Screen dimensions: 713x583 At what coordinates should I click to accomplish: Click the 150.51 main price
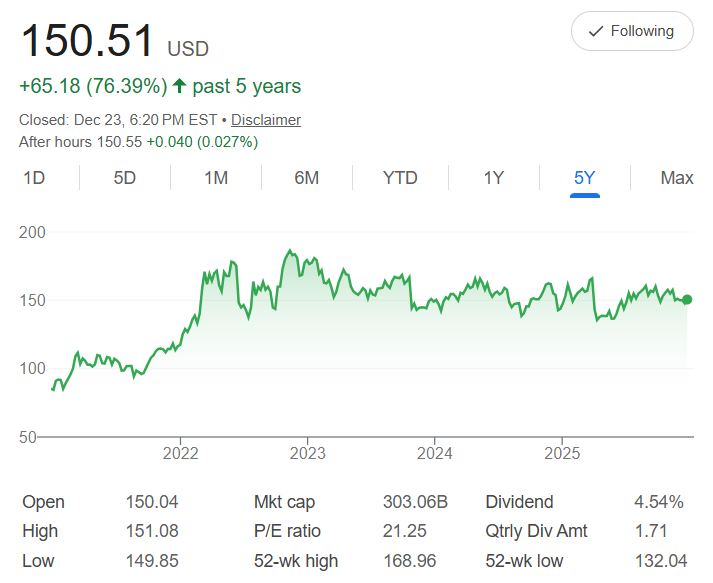[88, 42]
